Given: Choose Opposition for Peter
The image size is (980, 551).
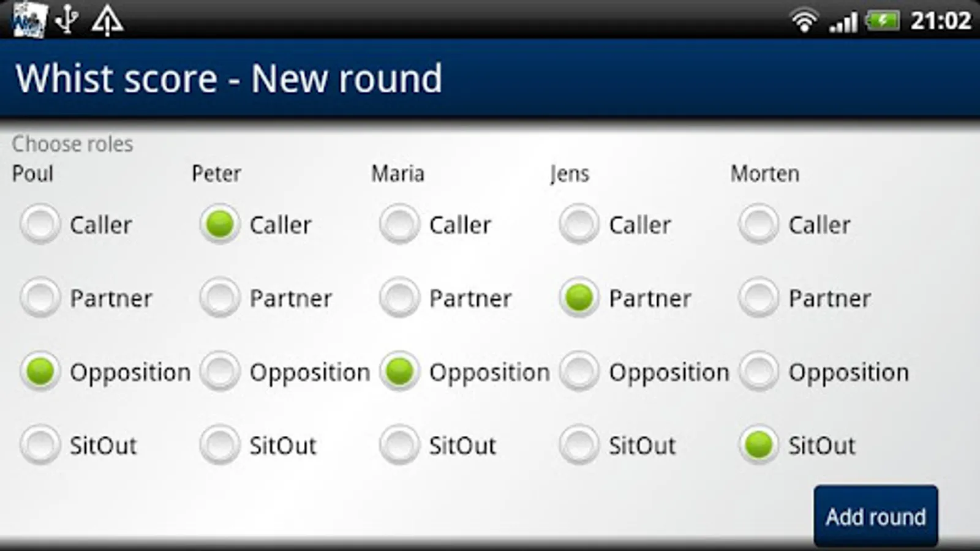Looking at the screenshot, I should [220, 372].
